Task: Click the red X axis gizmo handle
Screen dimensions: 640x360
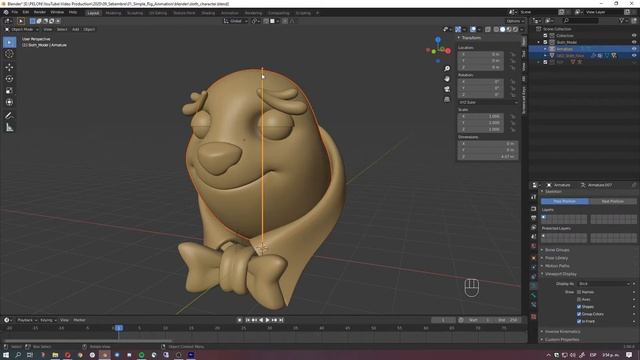Action: [x=448, y=51]
